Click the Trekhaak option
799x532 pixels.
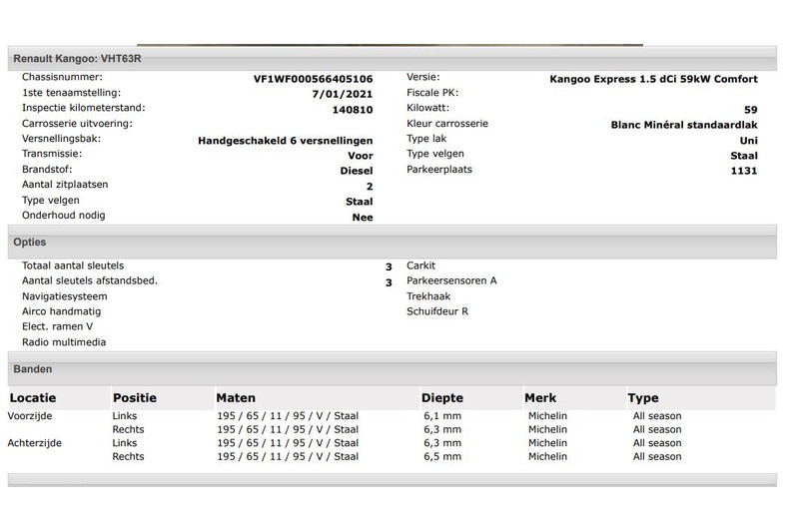(x=427, y=296)
